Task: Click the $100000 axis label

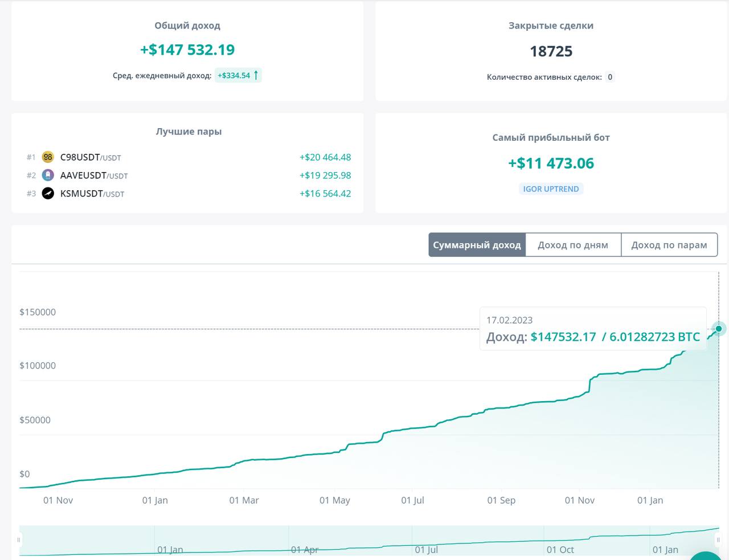Action: [x=38, y=366]
